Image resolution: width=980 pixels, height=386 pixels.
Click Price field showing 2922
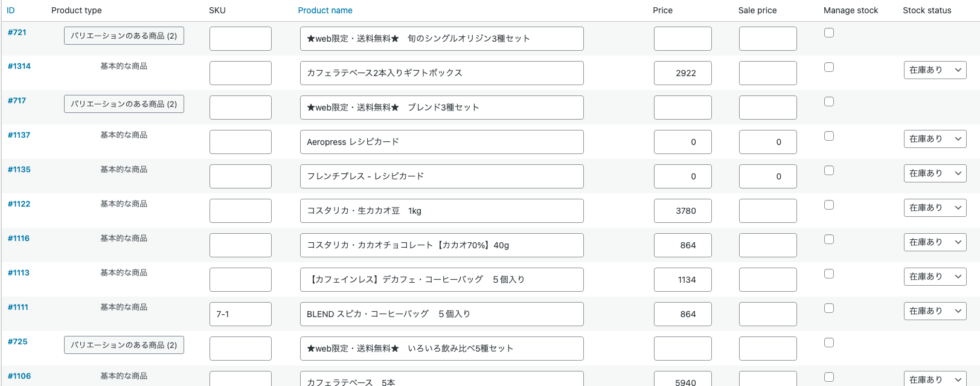pyautogui.click(x=682, y=73)
